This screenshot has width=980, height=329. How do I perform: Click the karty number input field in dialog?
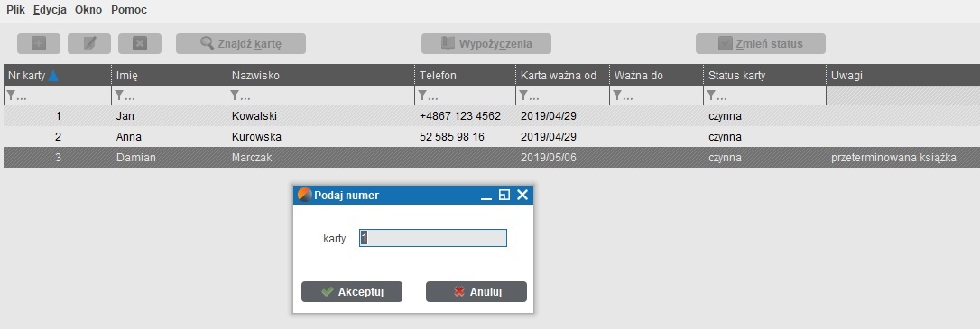tap(432, 238)
